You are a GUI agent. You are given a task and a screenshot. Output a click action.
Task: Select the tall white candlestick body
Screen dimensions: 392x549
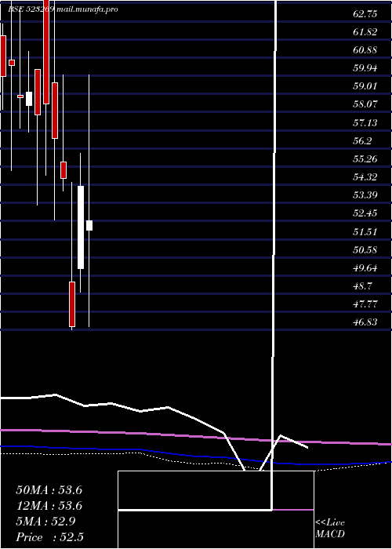81,227
